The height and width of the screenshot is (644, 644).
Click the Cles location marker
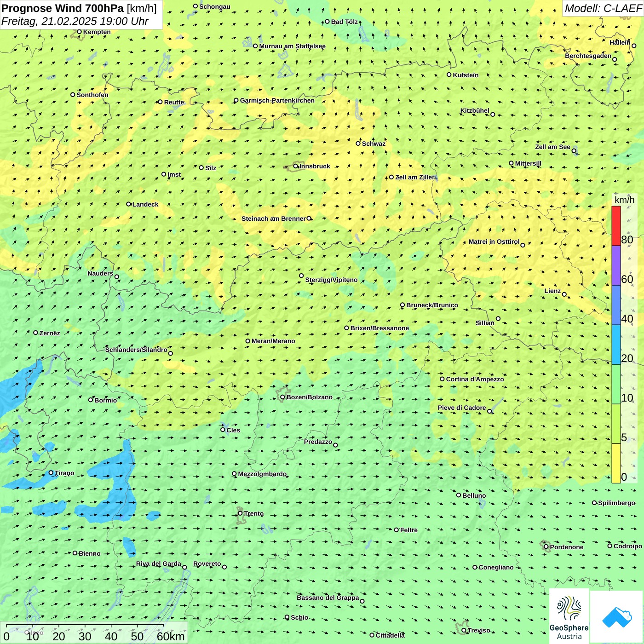[x=223, y=430]
